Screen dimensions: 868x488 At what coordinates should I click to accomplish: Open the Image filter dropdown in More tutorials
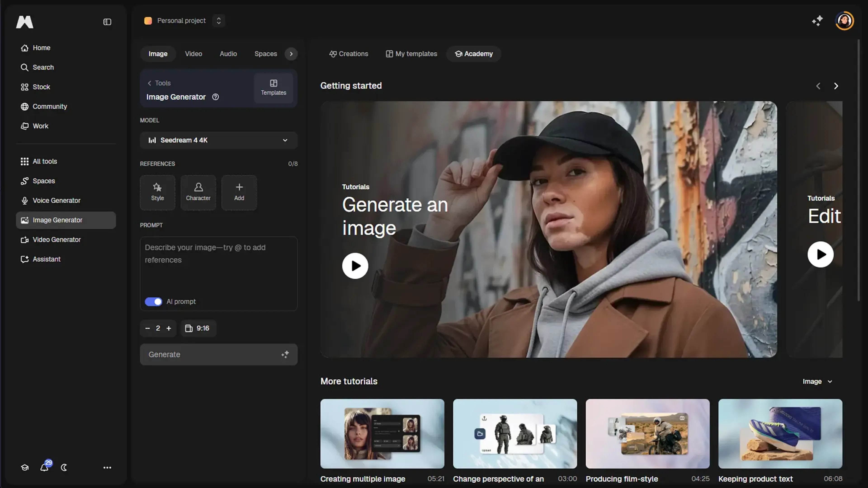tap(817, 381)
